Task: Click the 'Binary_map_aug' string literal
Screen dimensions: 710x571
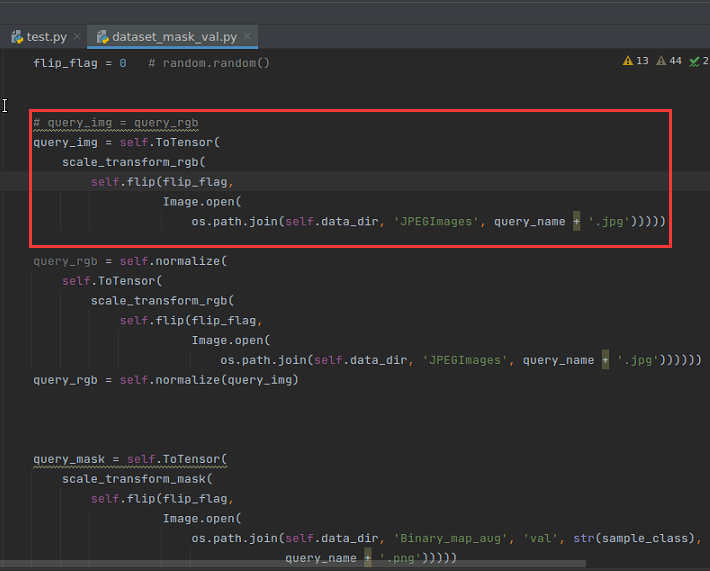Action: (451, 538)
